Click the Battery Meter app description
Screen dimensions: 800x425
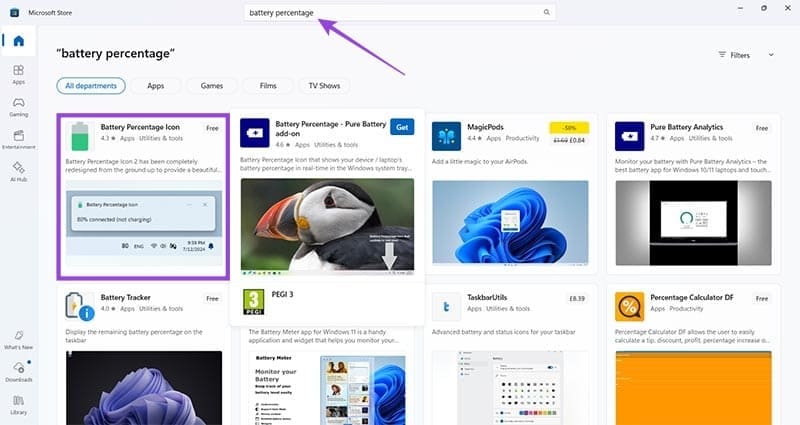click(323, 336)
